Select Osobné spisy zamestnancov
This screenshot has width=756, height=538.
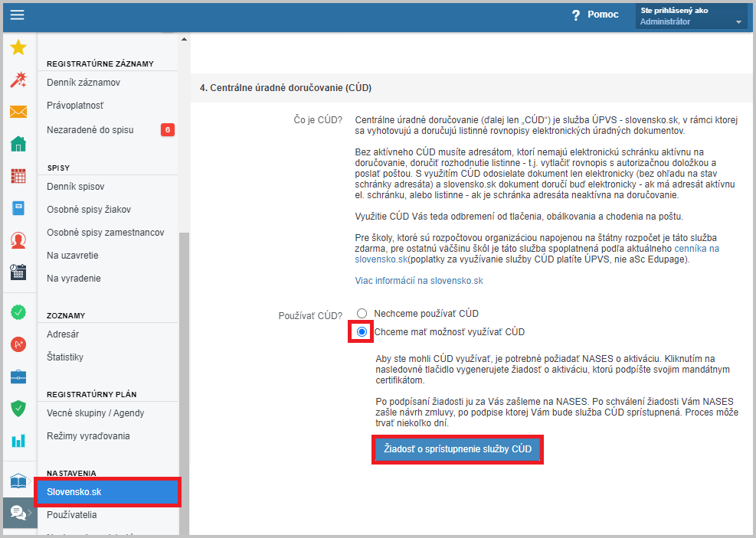pyautogui.click(x=107, y=233)
